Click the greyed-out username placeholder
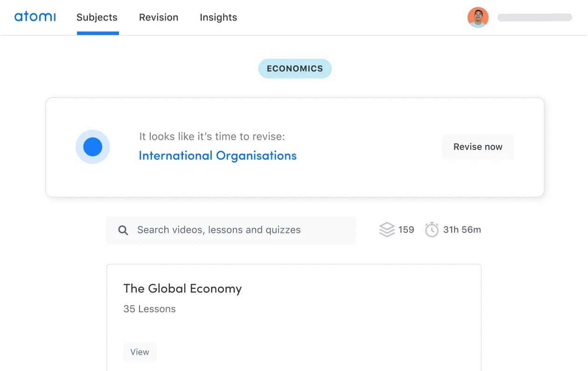This screenshot has height=371, width=588. [x=534, y=18]
